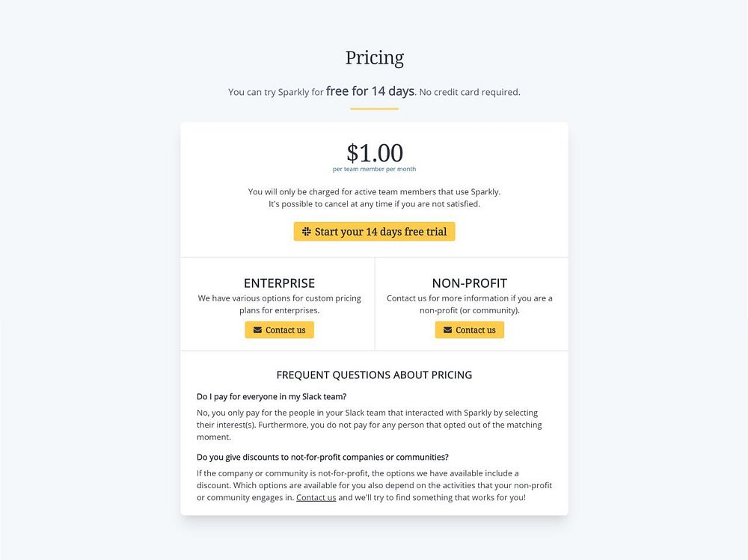Image resolution: width=748 pixels, height=560 pixels.
Task: Select the $1.00 price figure
Action: [374, 153]
